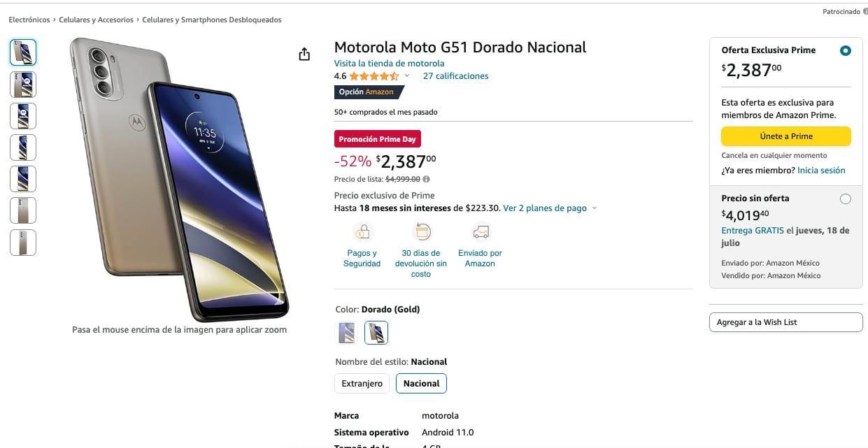This screenshot has width=868, height=448.
Task: Click the star rating icons
Action: [x=373, y=76]
